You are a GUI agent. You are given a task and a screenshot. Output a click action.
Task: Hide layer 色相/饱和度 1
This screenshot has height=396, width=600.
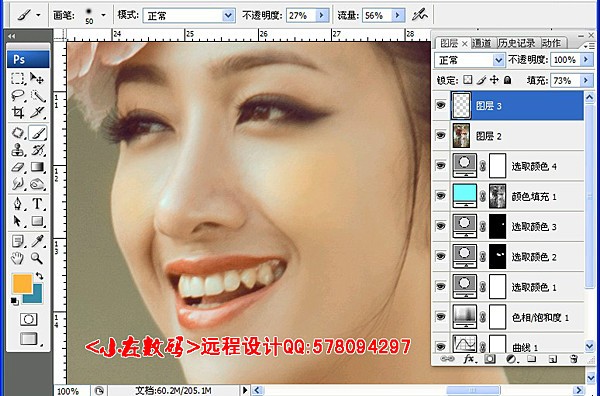[x=441, y=316]
